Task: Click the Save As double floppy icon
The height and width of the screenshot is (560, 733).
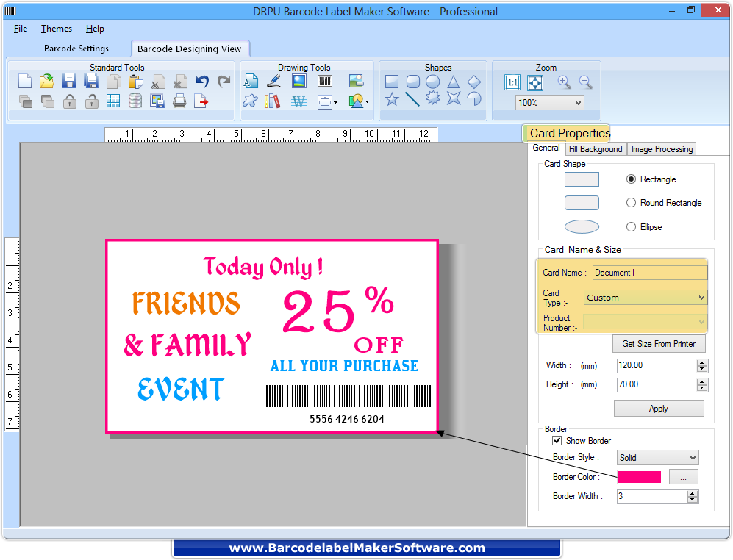Action: point(91,82)
